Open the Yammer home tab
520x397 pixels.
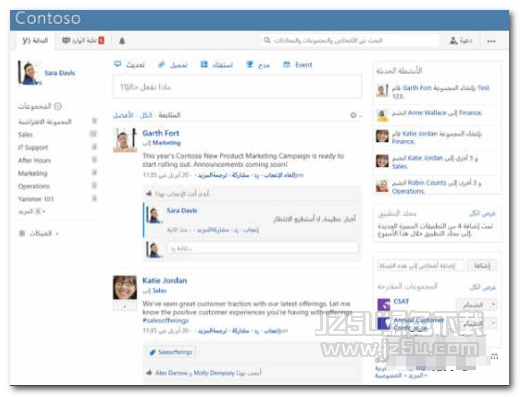[x=35, y=41]
